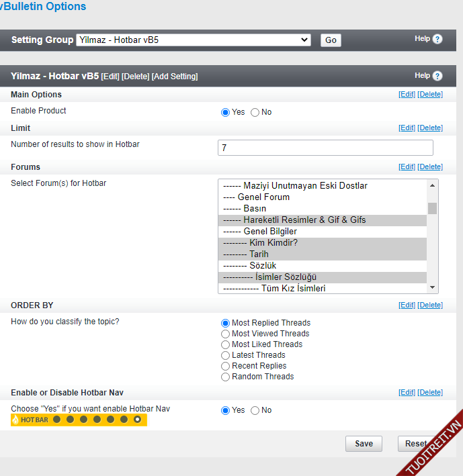
Task: Select No for Hotbar Nav
Action: [x=255, y=410]
